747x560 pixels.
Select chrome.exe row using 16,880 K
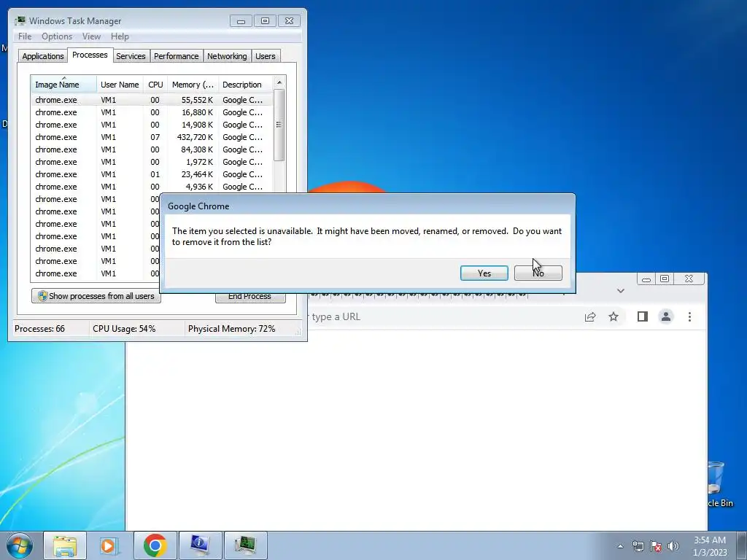click(x=152, y=112)
